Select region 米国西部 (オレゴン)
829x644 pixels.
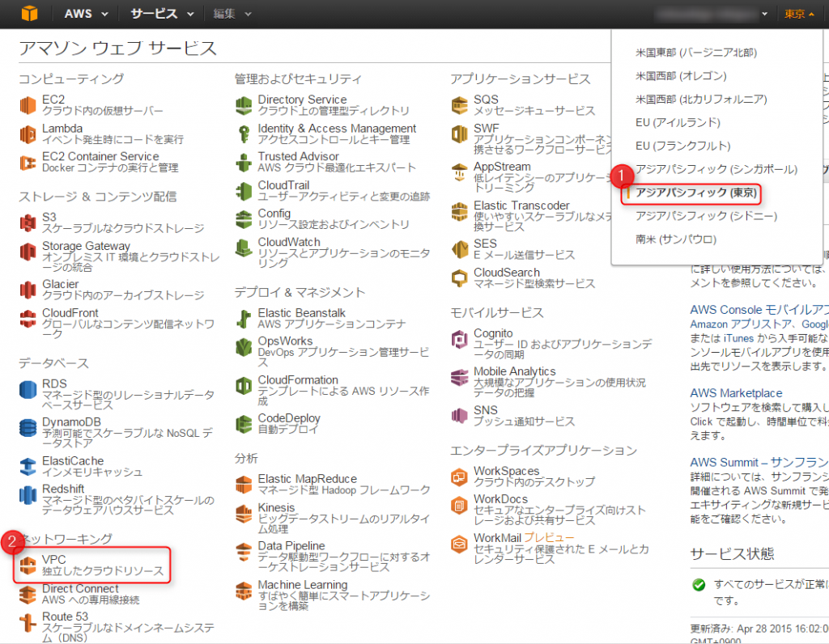coord(680,75)
